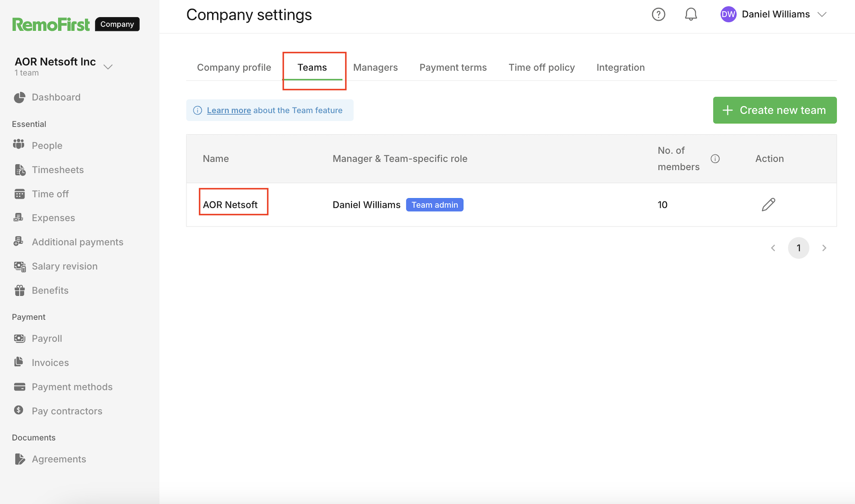Open the help question mark icon
This screenshot has width=855, height=504.
pos(658,14)
